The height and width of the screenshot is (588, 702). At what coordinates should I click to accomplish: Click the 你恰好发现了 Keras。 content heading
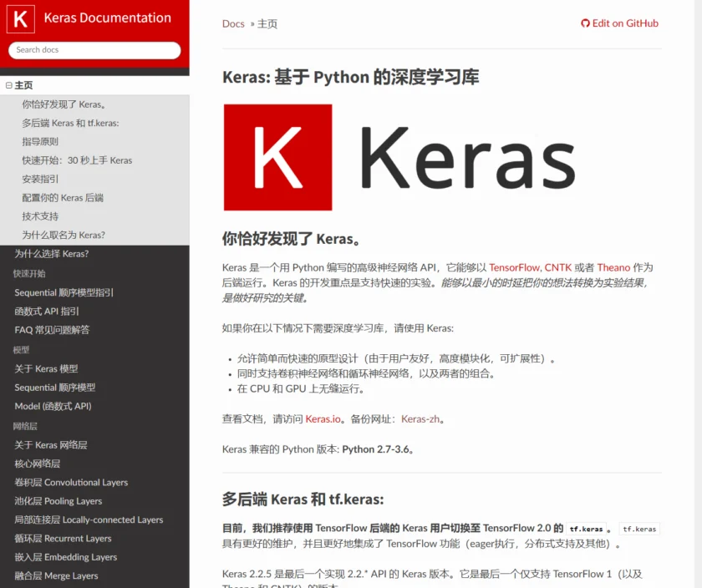[x=292, y=239]
